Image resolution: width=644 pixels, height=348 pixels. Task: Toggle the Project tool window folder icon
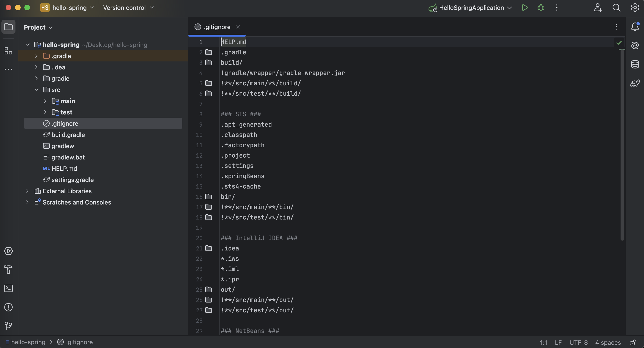[8, 26]
